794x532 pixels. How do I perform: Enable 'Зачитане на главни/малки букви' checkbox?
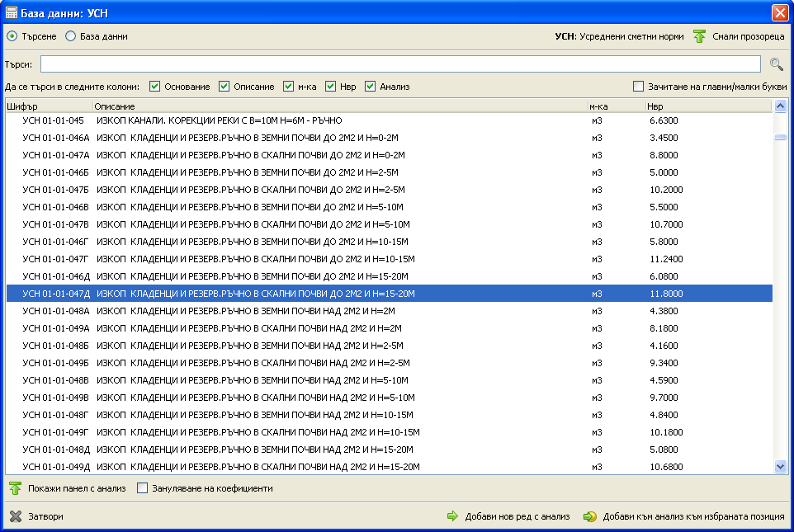(x=638, y=87)
